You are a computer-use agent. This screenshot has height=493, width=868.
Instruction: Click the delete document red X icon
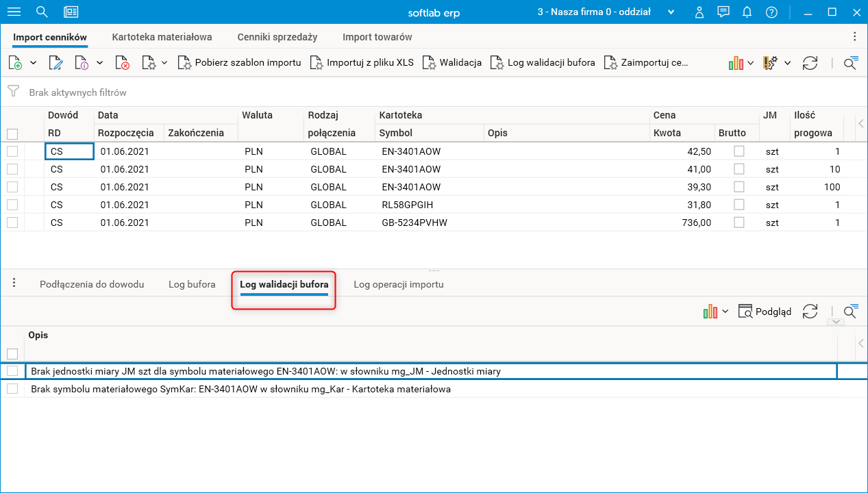click(x=123, y=63)
